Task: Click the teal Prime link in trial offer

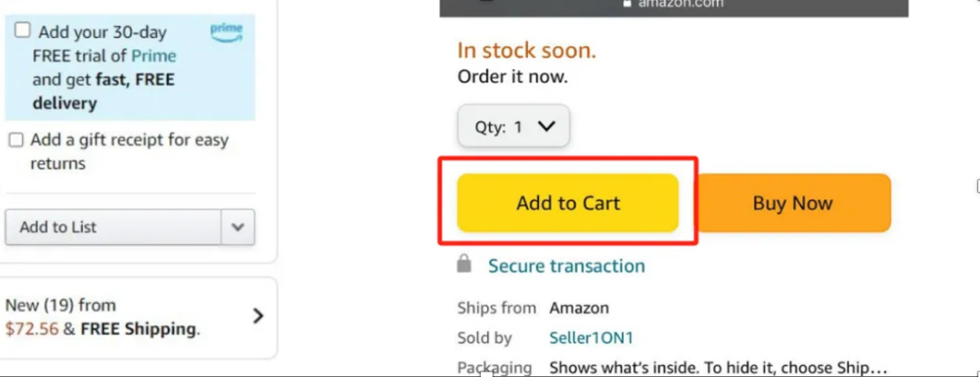Action: coord(153,56)
